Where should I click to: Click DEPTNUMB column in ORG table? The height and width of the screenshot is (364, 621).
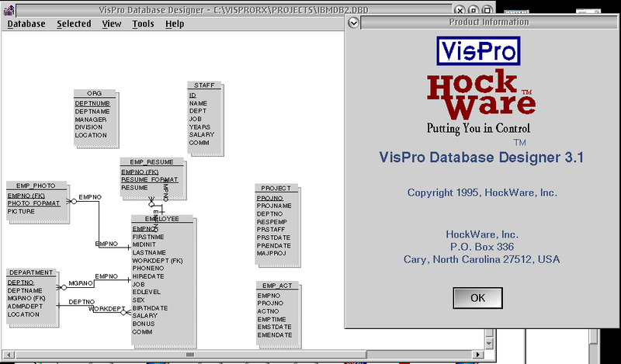tap(92, 103)
